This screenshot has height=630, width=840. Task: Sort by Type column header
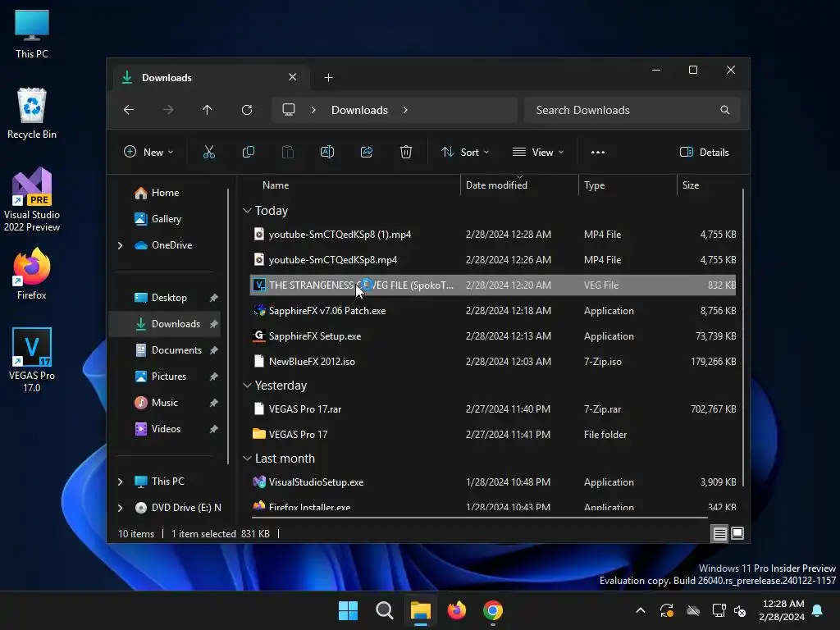tap(594, 185)
